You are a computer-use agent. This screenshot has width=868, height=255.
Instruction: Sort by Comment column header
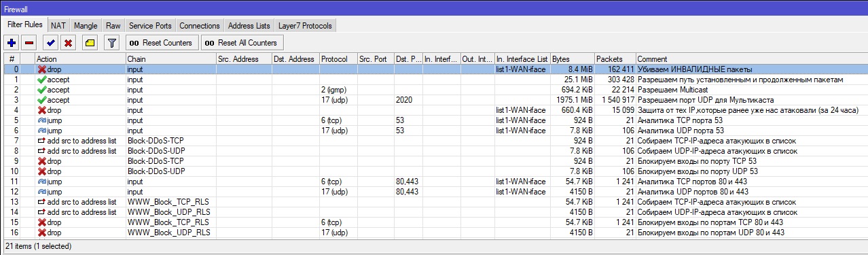click(751, 59)
